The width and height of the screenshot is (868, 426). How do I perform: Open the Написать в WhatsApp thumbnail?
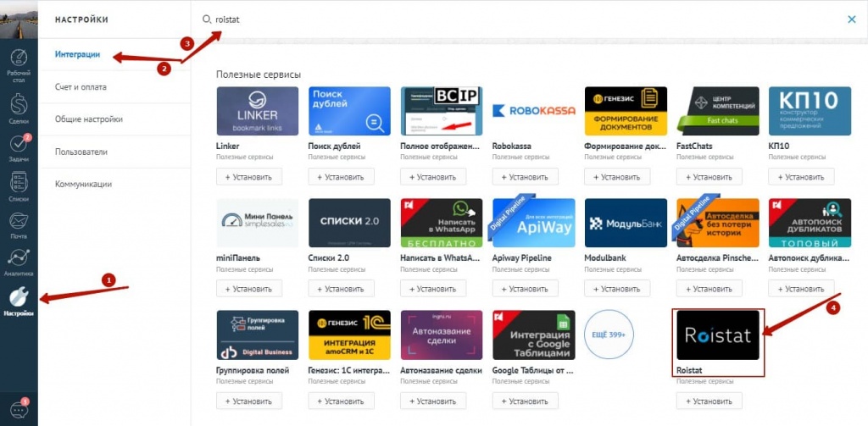pyautogui.click(x=441, y=223)
